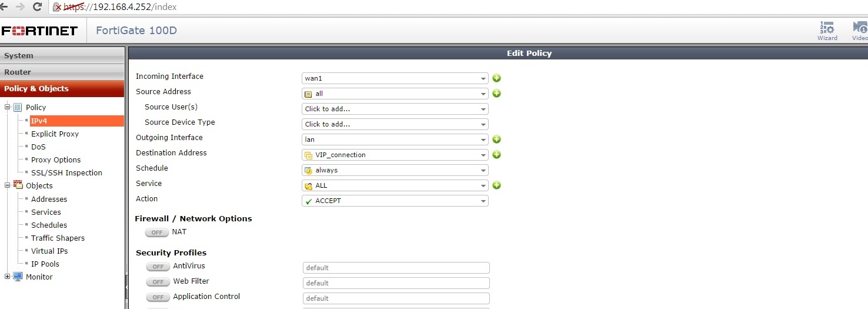Click the AntiVirus profile default field
This screenshot has height=309, width=868.
tap(396, 268)
